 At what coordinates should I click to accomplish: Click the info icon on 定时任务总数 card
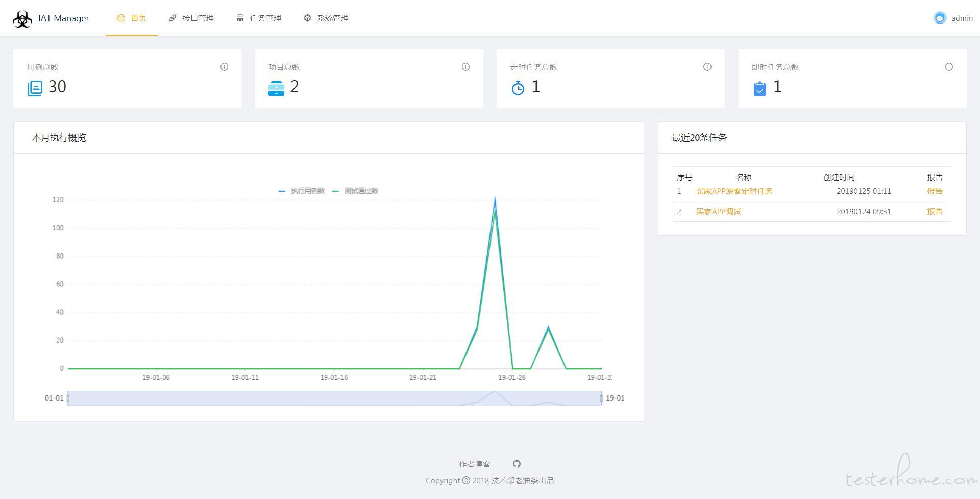click(707, 67)
